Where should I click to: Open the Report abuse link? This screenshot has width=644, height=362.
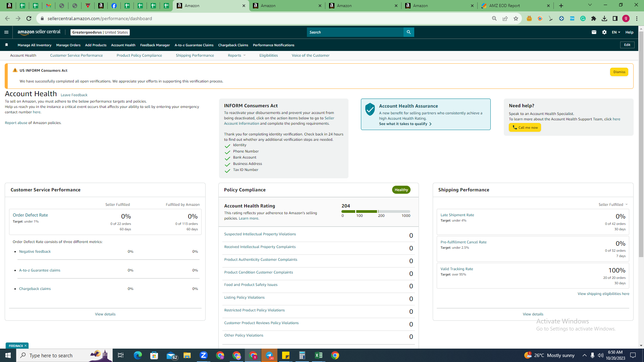point(16,123)
